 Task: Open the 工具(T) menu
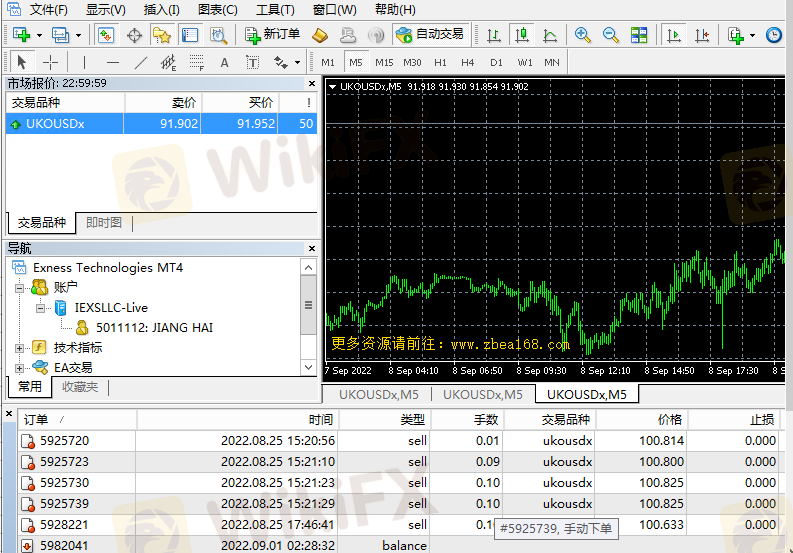pyautogui.click(x=275, y=9)
